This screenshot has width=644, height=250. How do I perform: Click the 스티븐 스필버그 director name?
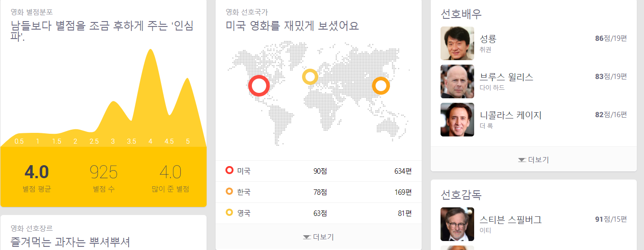(x=510, y=219)
